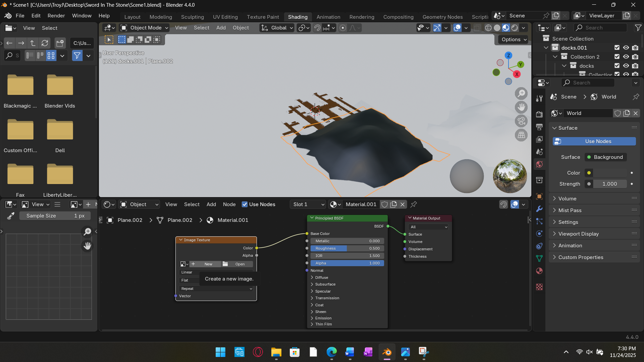The width and height of the screenshot is (644, 362).
Task: Click the Use Nodes world button
Action: tap(594, 141)
